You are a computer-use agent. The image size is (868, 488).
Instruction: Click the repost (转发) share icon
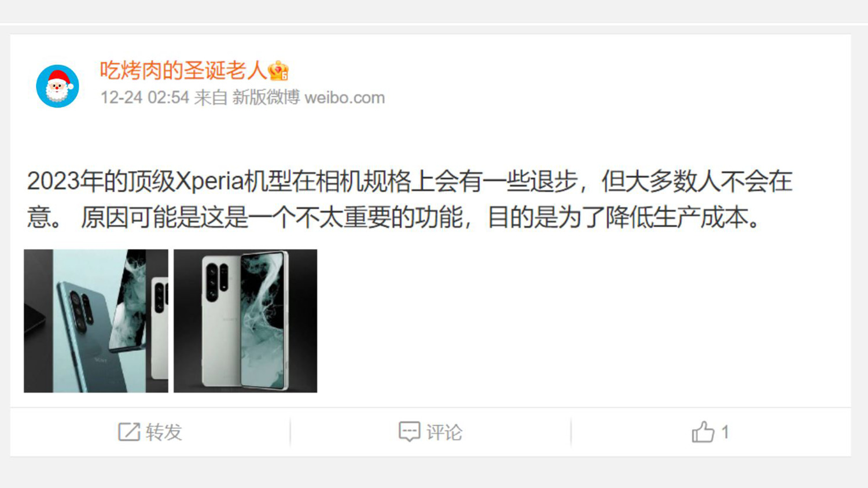129,432
